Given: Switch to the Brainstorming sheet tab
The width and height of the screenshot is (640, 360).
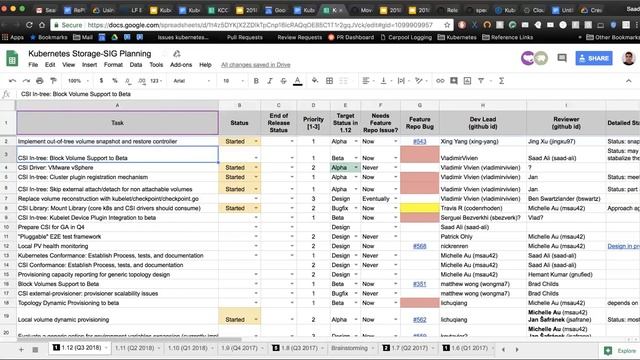Looking at the screenshot, I should pyautogui.click(x=349, y=348).
